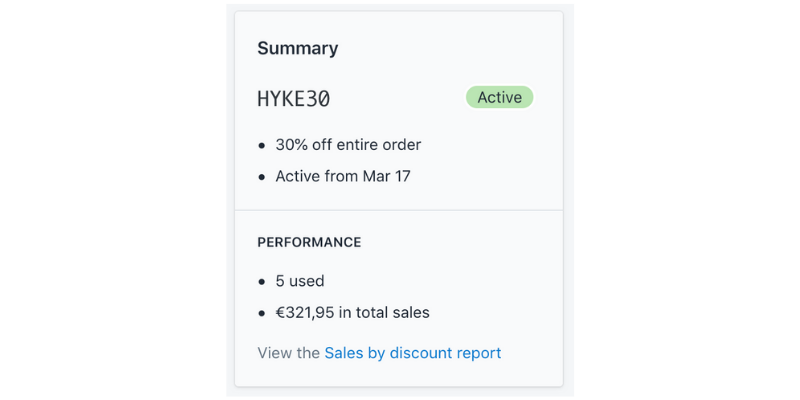
Task: Click the bullet beside total sales amount
Action: click(x=262, y=314)
